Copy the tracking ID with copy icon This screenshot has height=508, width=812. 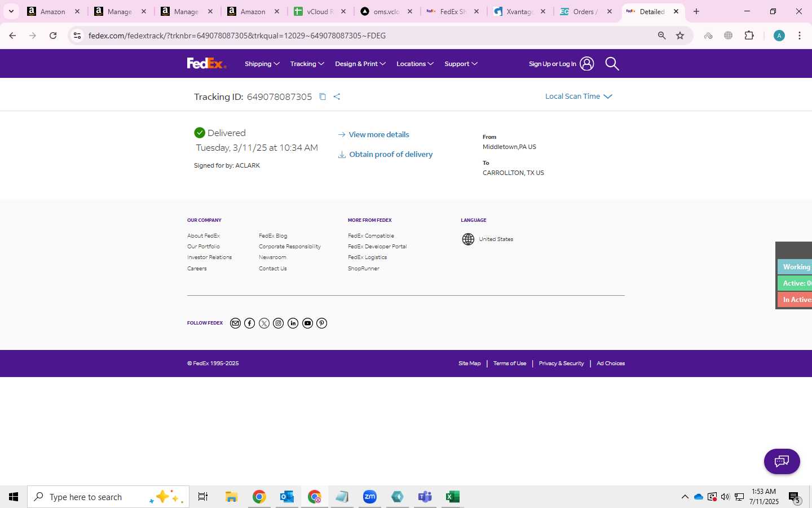[323, 97]
